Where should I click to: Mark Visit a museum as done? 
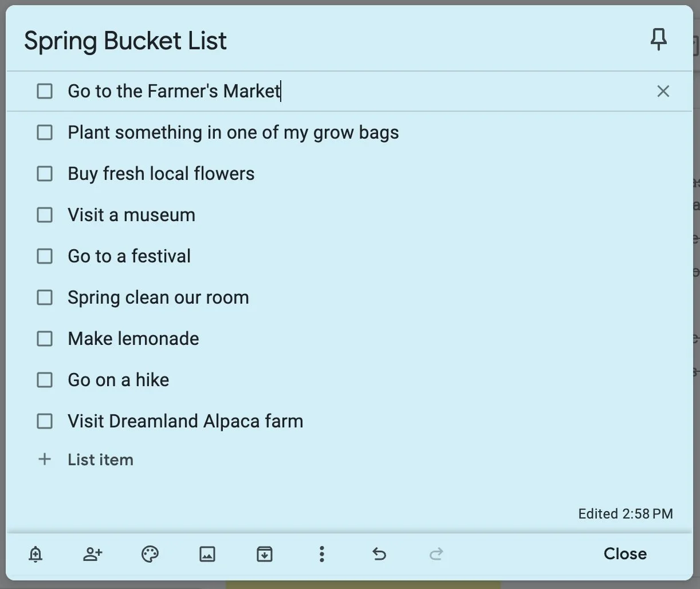click(x=45, y=215)
